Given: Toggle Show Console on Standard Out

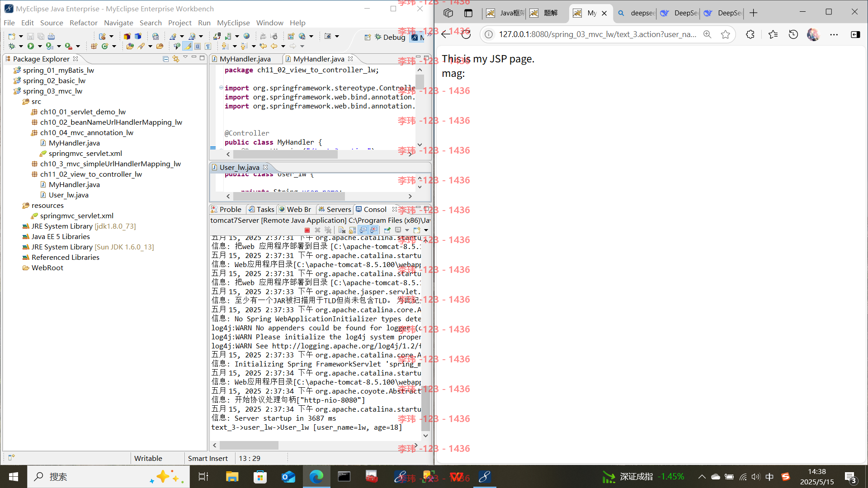Looking at the screenshot, I should pyautogui.click(x=363, y=230).
